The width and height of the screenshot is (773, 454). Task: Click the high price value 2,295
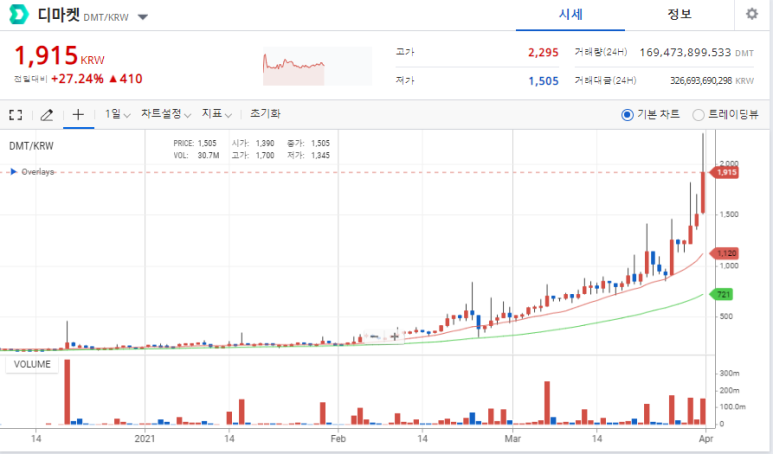click(543, 52)
